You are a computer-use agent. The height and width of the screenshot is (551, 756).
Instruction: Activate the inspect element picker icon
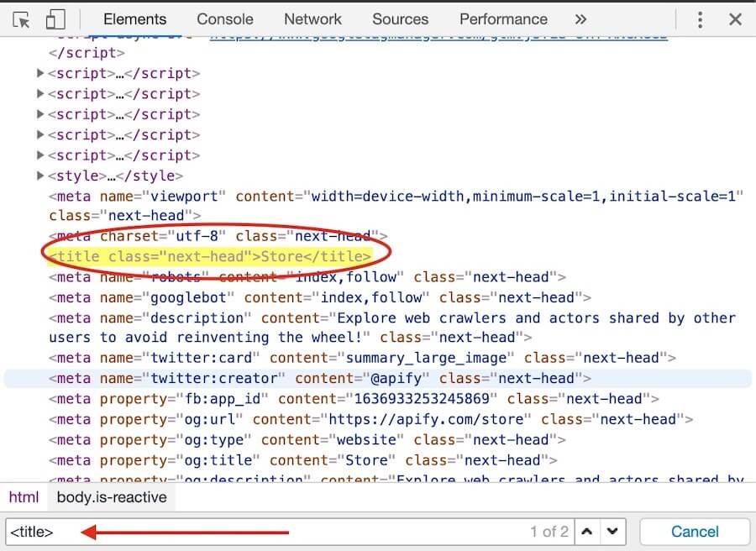point(21,20)
